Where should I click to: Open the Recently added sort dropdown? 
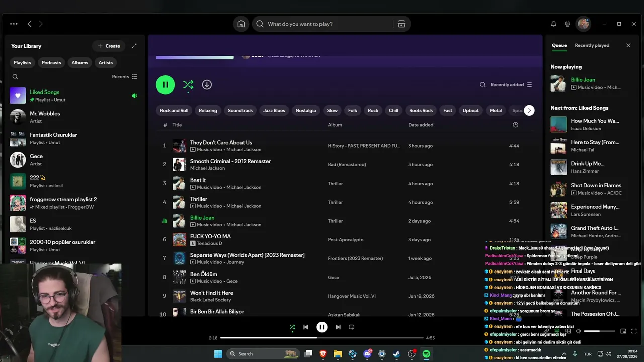coord(511,85)
